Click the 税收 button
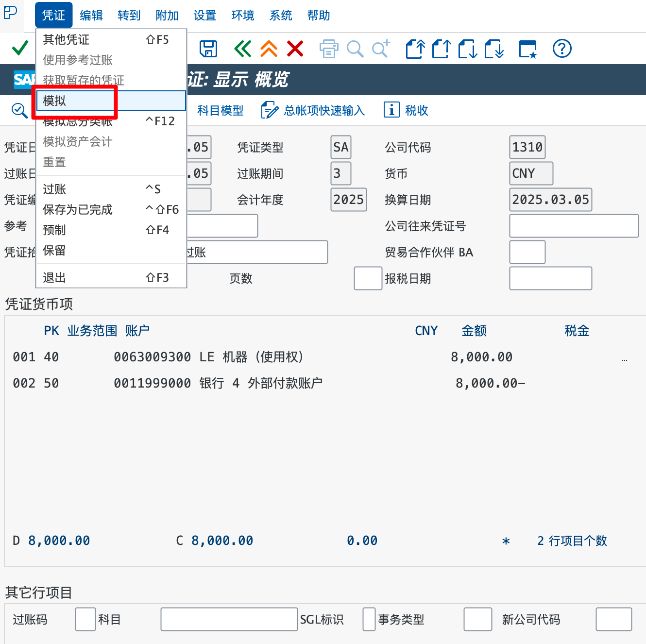 click(x=407, y=110)
